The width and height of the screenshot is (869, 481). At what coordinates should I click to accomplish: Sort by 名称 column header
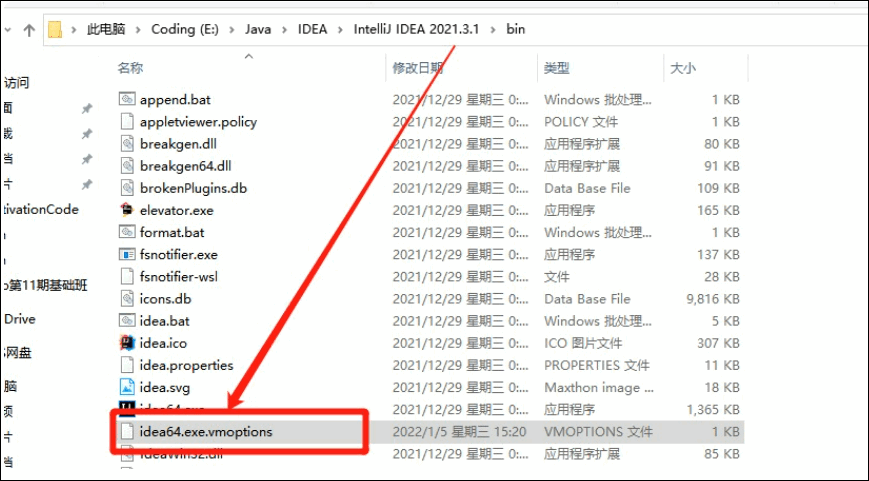131,68
